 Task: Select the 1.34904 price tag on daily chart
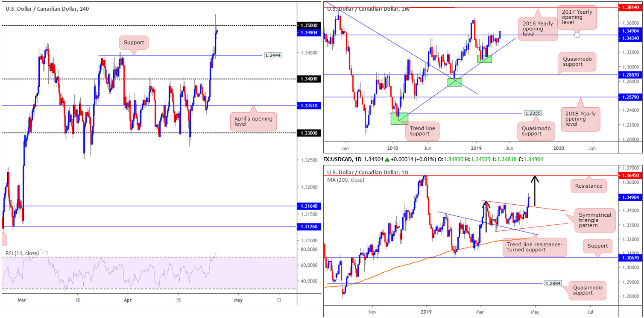tap(630, 197)
